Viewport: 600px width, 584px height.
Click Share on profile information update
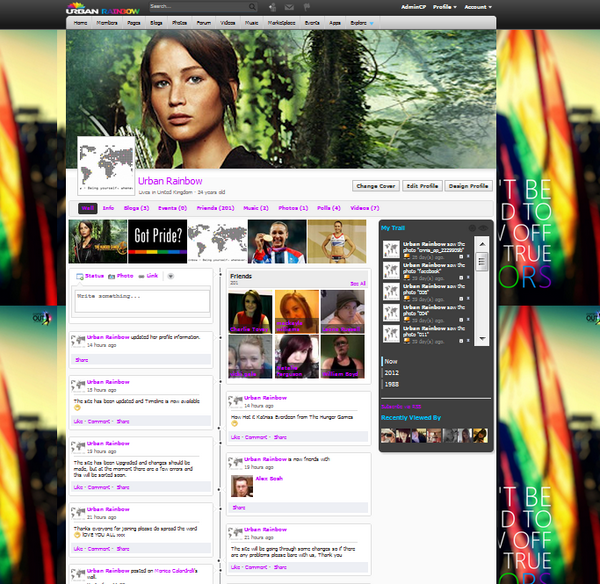[x=82, y=360]
